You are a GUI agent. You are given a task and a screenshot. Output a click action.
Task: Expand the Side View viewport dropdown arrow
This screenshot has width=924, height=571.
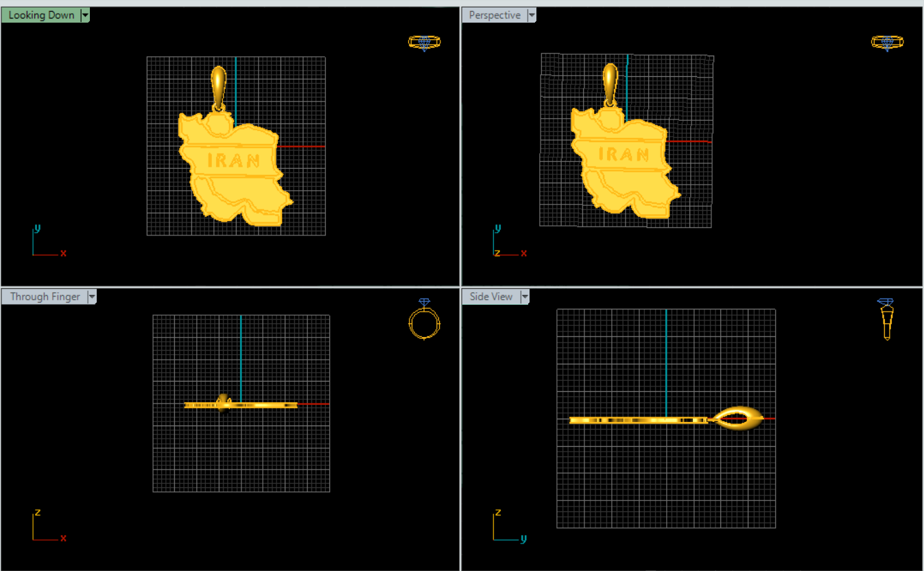click(x=525, y=296)
